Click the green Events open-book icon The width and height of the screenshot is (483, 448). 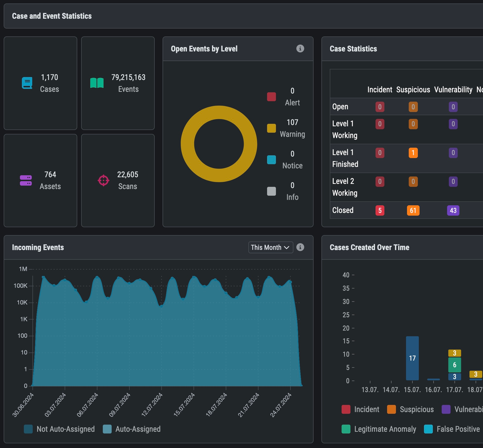tap(97, 83)
